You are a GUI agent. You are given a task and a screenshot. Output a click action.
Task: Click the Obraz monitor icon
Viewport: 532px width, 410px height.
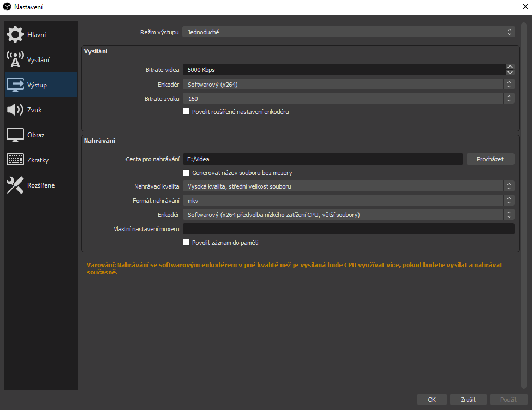15,135
